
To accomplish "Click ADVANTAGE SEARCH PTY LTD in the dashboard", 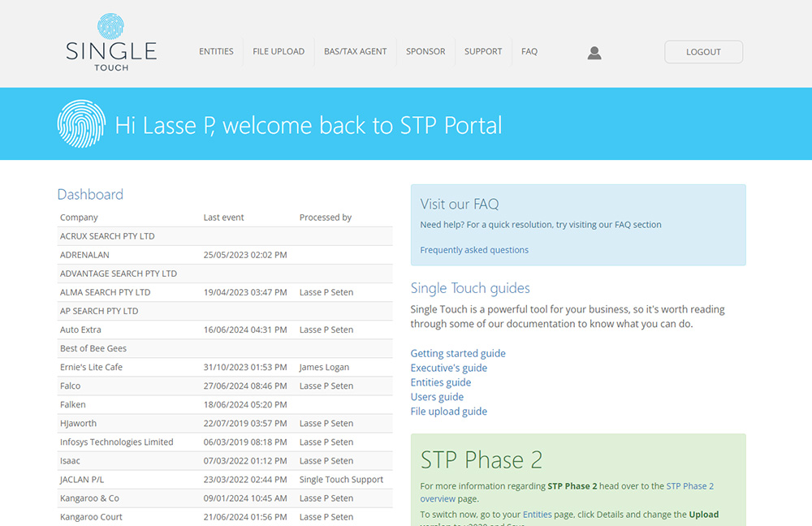I will point(118,274).
